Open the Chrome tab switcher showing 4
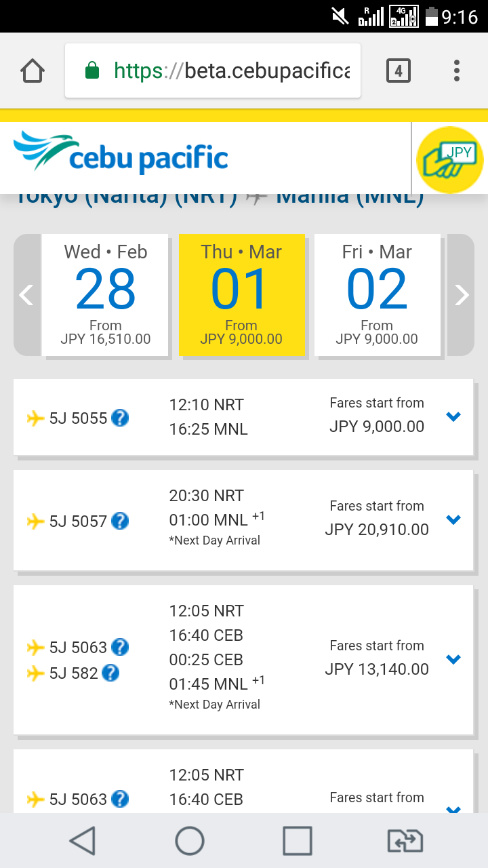This screenshot has height=868, width=488. pyautogui.click(x=399, y=71)
